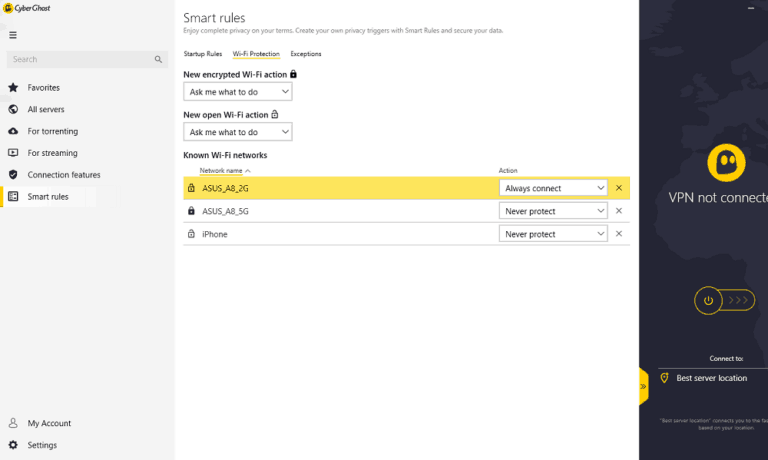
Task: Remove the iPhone network entry
Action: [x=619, y=234]
